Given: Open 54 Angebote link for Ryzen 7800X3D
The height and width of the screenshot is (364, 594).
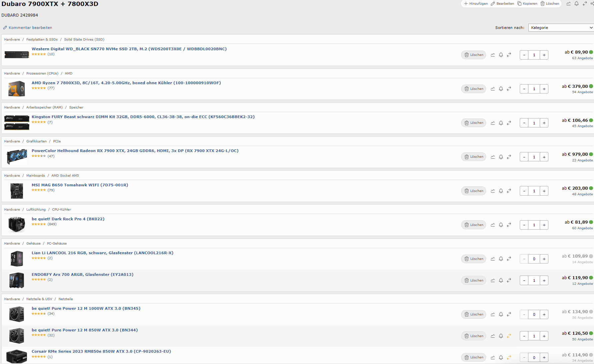Looking at the screenshot, I should point(582,92).
